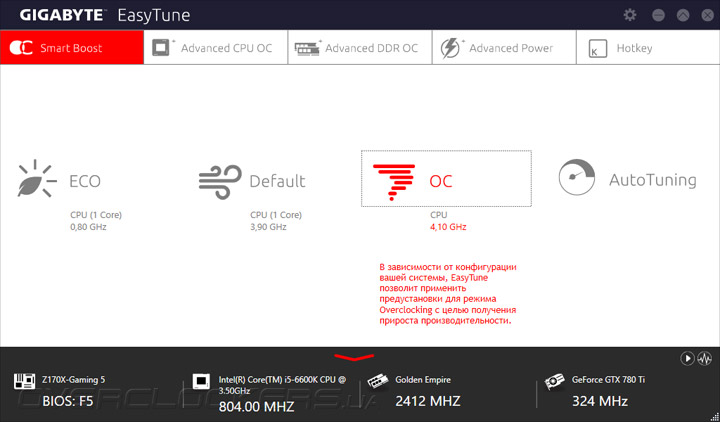This screenshot has width=720, height=422.
Task: Open the Hotkey tab
Action: 648,48
